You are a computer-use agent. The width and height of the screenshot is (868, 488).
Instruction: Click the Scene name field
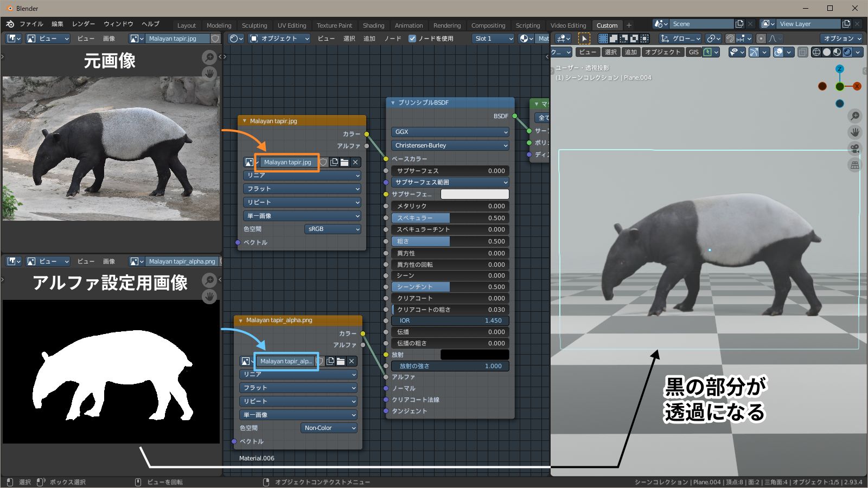(701, 24)
